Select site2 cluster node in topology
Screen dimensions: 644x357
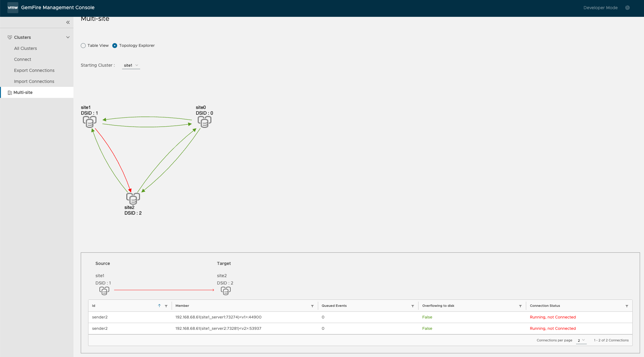pyautogui.click(x=133, y=199)
